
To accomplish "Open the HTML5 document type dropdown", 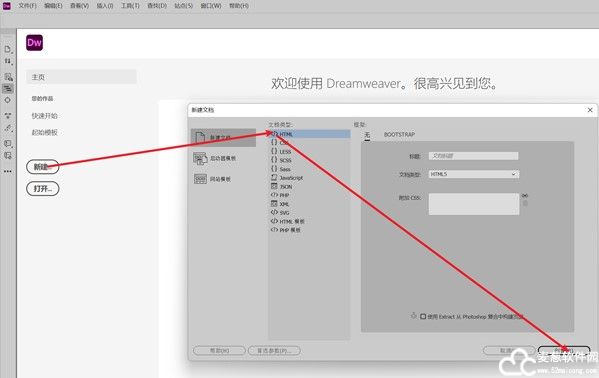I will point(474,174).
